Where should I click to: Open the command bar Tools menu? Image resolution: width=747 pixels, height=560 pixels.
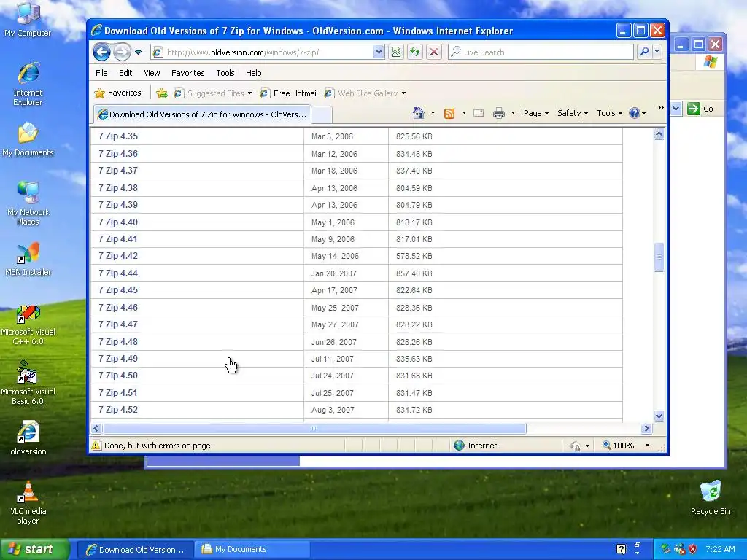[609, 113]
